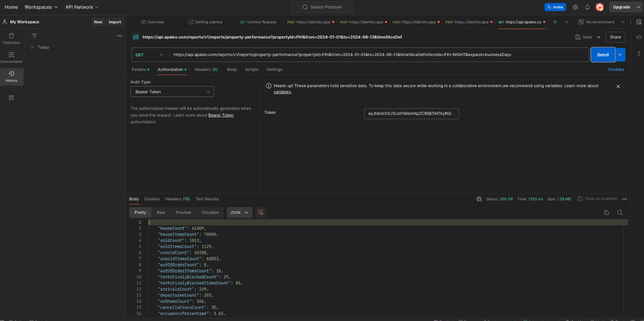Open the environment quick look icon
644x321 pixels.
click(x=639, y=22)
